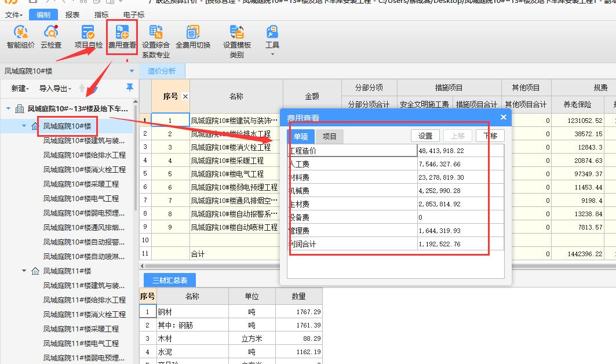616x364 pixels.
Task: Select 凤城庭院10#楼 in the tree
Action: tap(67, 126)
